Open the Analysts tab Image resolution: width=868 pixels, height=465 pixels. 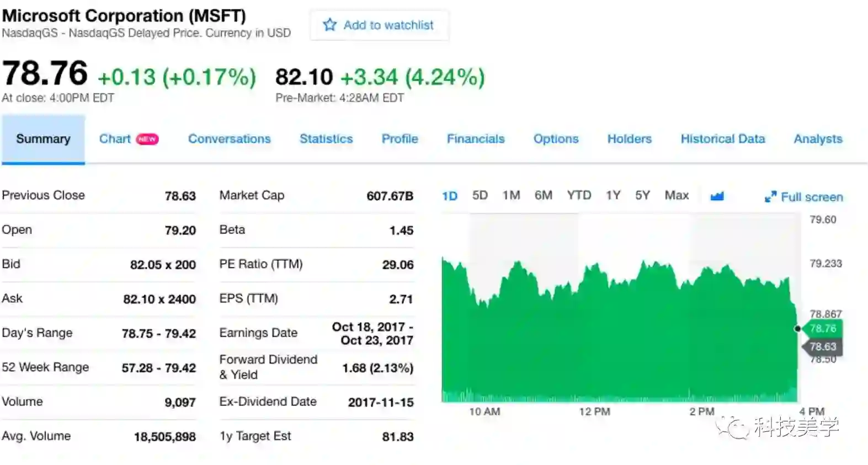[x=818, y=139]
